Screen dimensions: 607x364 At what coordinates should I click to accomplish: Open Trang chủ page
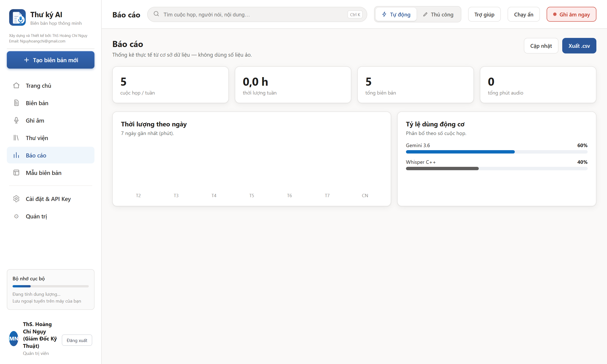[51, 85]
